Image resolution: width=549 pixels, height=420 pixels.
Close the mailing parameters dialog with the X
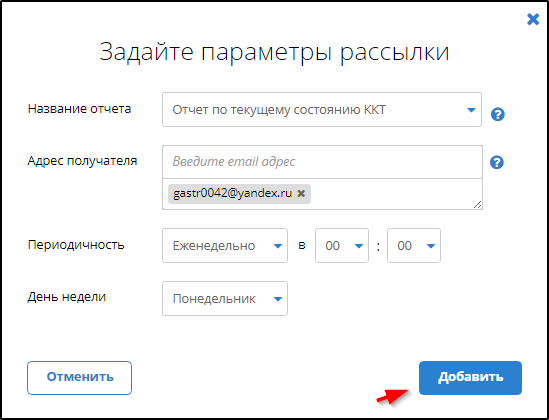click(x=533, y=19)
